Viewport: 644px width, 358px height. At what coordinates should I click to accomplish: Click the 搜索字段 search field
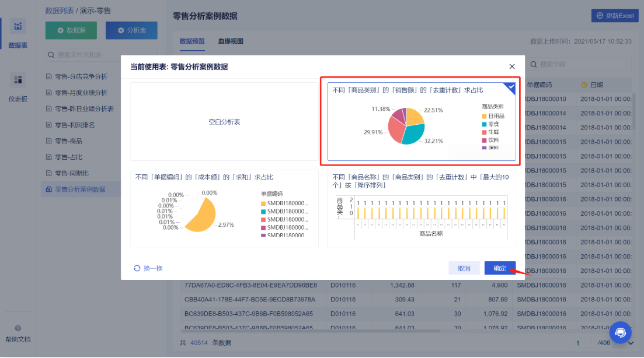pyautogui.click(x=579, y=64)
